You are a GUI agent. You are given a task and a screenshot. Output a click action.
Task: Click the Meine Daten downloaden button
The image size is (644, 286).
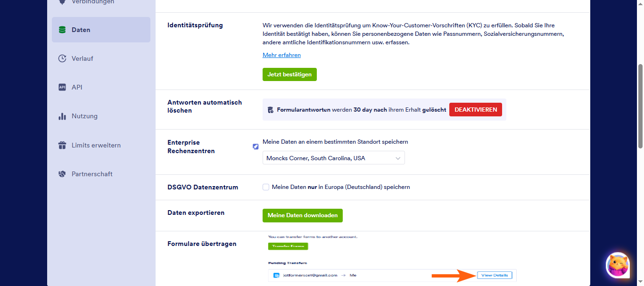[x=303, y=215]
